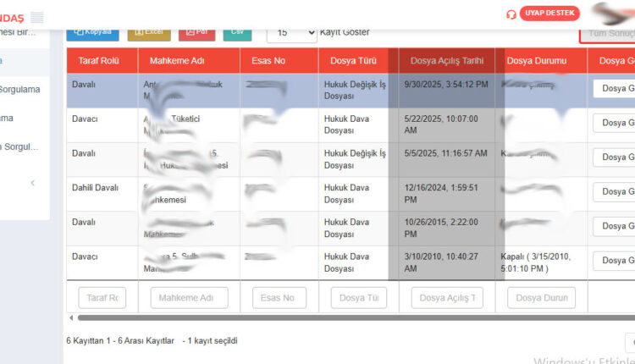This screenshot has height=364, width=635.
Task: Download table as Csv
Action: click(237, 31)
